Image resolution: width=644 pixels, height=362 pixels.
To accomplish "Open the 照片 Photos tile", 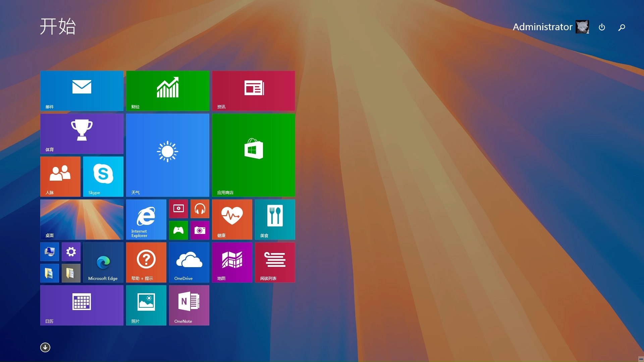I will [146, 305].
